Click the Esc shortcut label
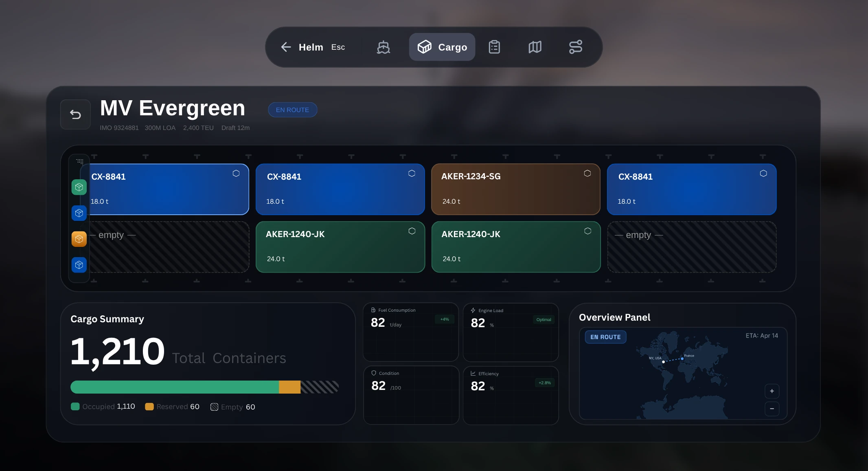 [338, 47]
